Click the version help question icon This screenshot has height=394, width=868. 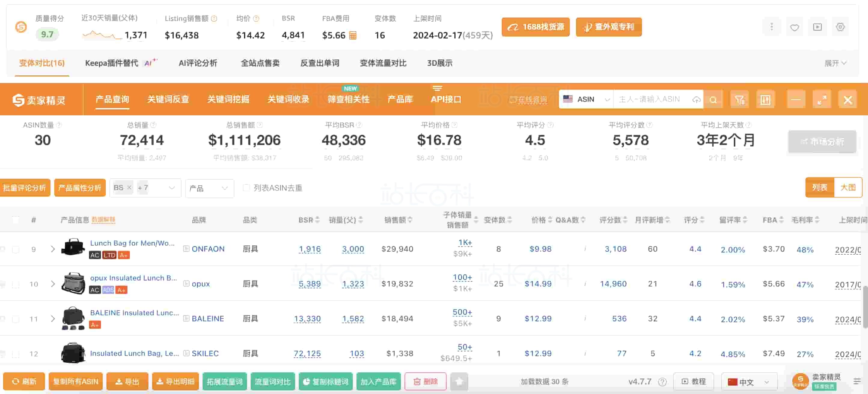[662, 382]
